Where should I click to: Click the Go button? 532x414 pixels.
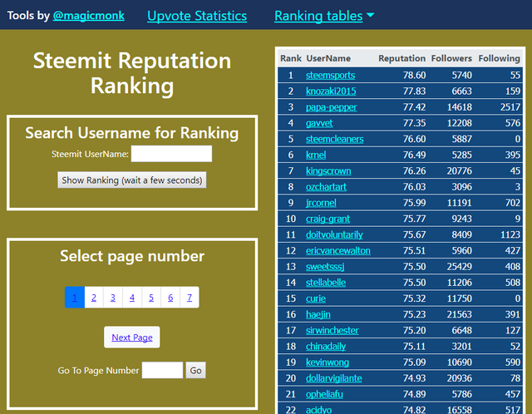click(x=196, y=370)
